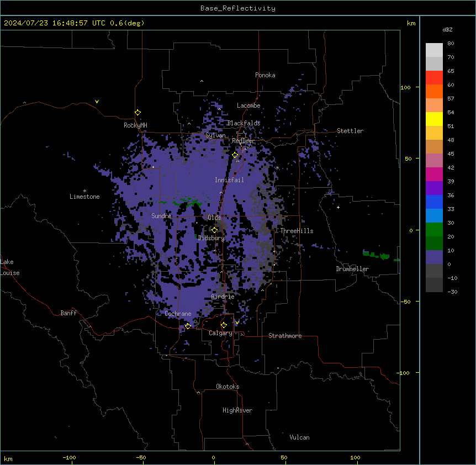The height and width of the screenshot is (465, 476).
Task: Select the dark orange 57-60 dBZ swatch
Action: tap(434, 91)
